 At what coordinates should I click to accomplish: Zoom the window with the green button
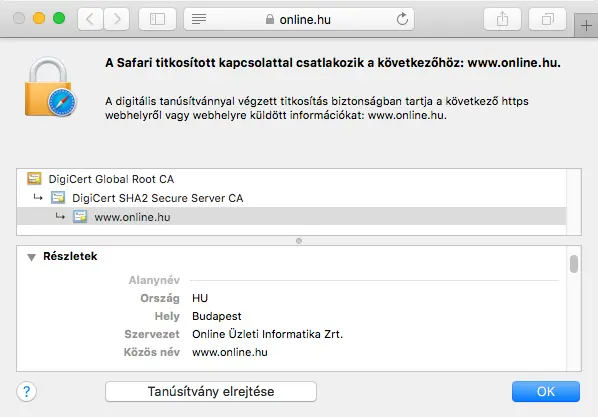click(59, 18)
